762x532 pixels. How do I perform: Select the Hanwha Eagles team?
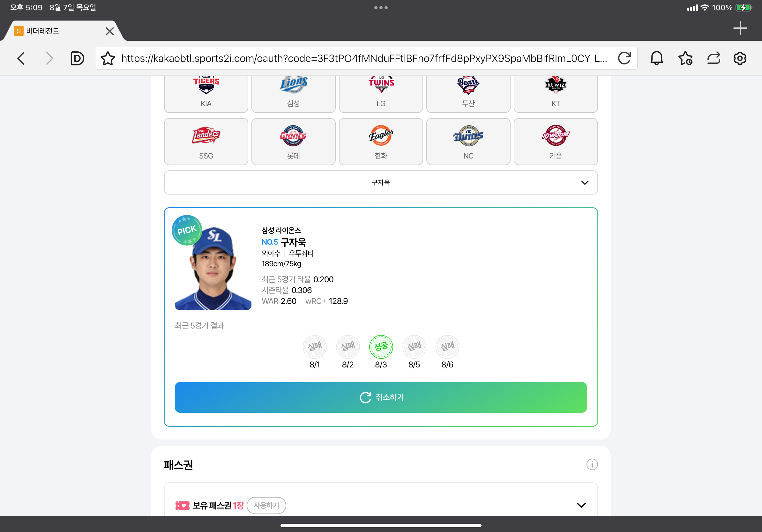pos(381,142)
